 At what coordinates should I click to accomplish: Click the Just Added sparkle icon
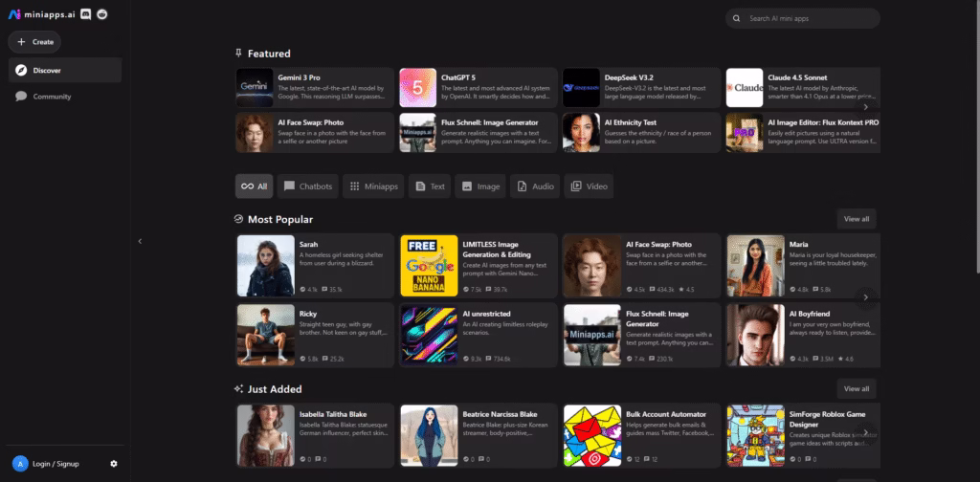[238, 388]
